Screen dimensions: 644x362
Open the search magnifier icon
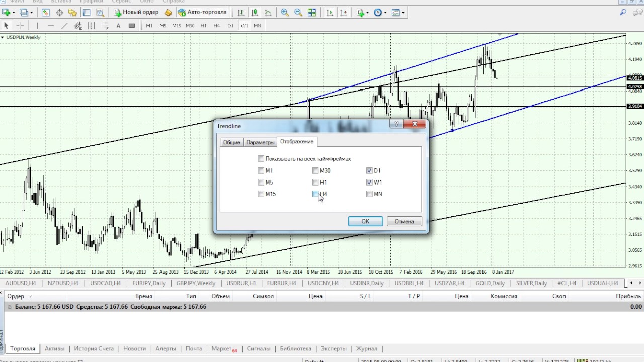[x=623, y=12]
